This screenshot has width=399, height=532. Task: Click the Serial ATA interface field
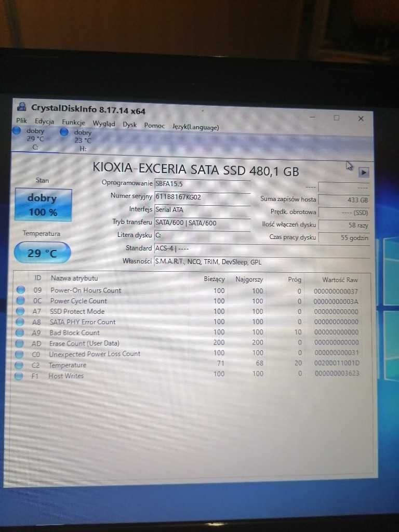point(202,210)
